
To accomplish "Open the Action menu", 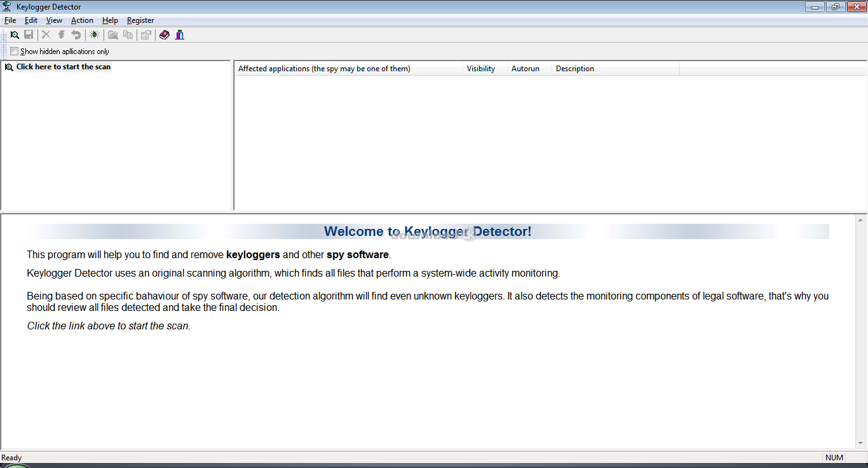I will point(82,20).
